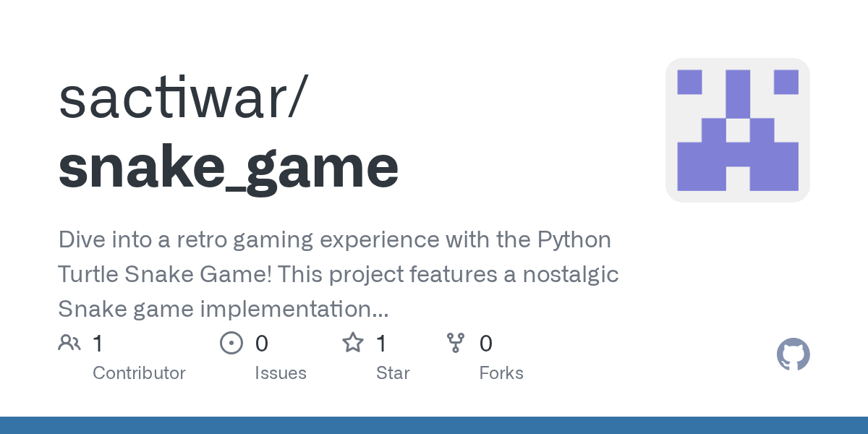
Task: Click the forks branch icon
Action: 456,343
